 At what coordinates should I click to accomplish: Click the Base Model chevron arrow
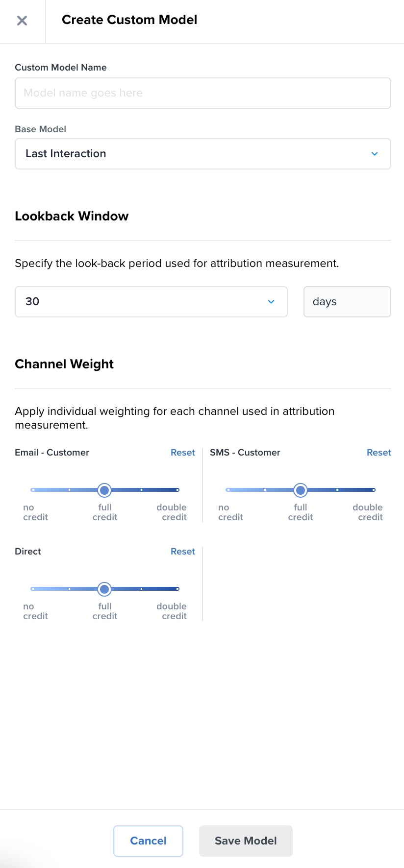click(x=375, y=154)
